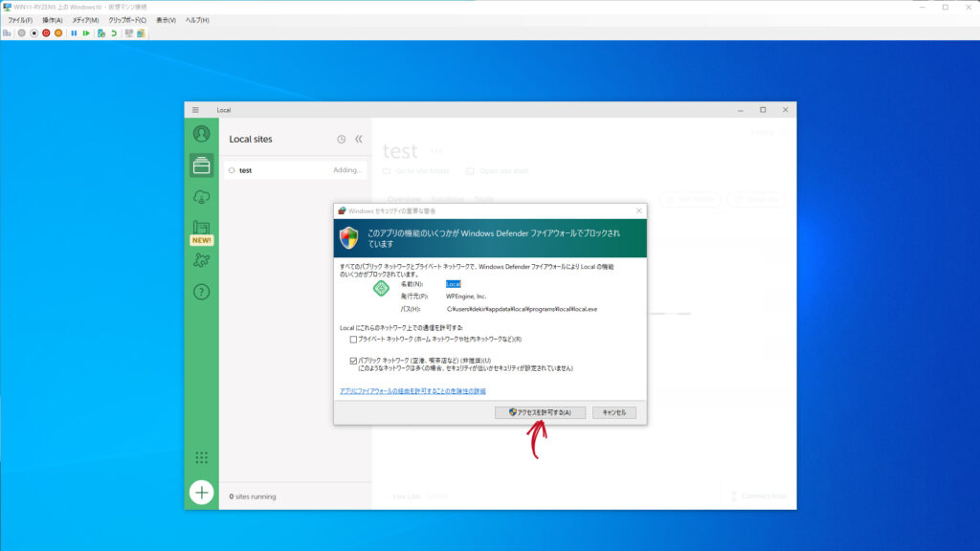Open the nine-dot grid icon in Local sidebar
980x551 pixels.
coord(201,458)
